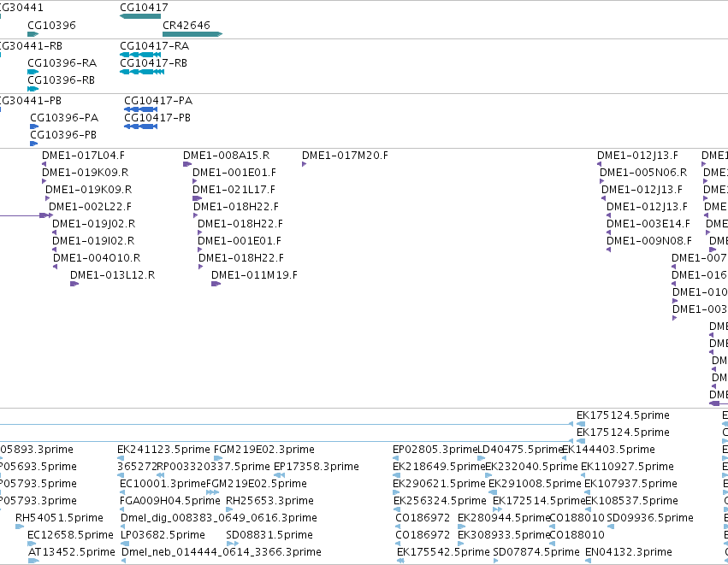The image size is (728, 565).
Task: Select the CG10417-RB transcript label
Action: pyautogui.click(x=153, y=63)
